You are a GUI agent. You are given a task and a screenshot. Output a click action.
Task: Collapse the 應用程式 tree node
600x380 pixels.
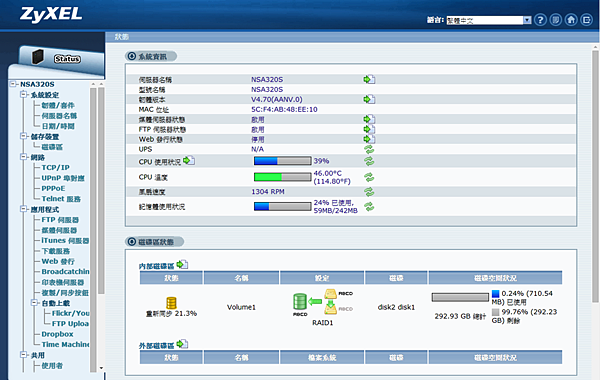[24, 209]
